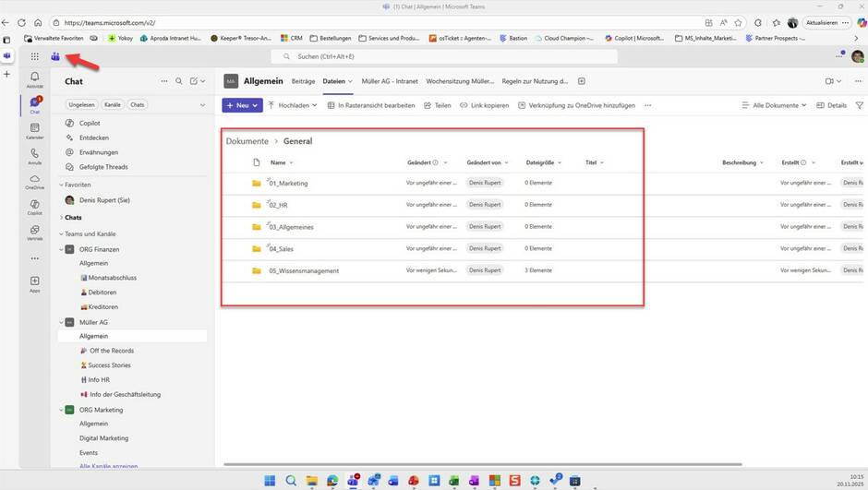Click Link kopieren
Image resolution: width=868 pixels, height=490 pixels.
485,105
